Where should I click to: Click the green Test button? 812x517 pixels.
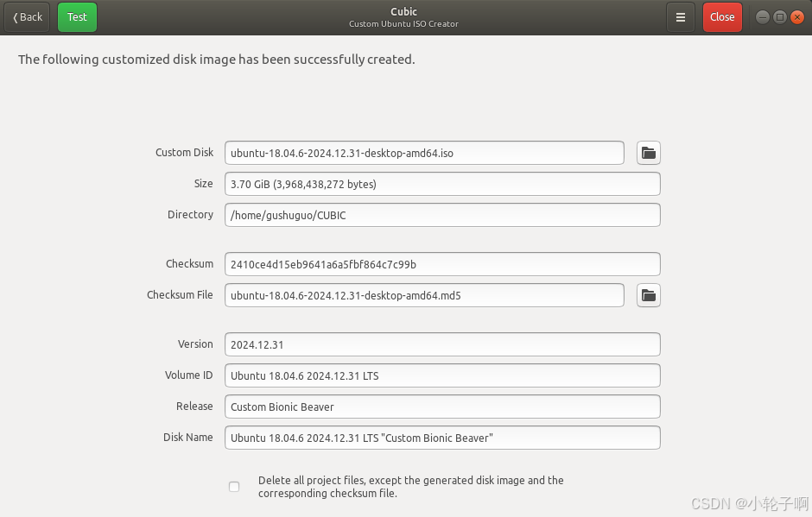pos(77,17)
